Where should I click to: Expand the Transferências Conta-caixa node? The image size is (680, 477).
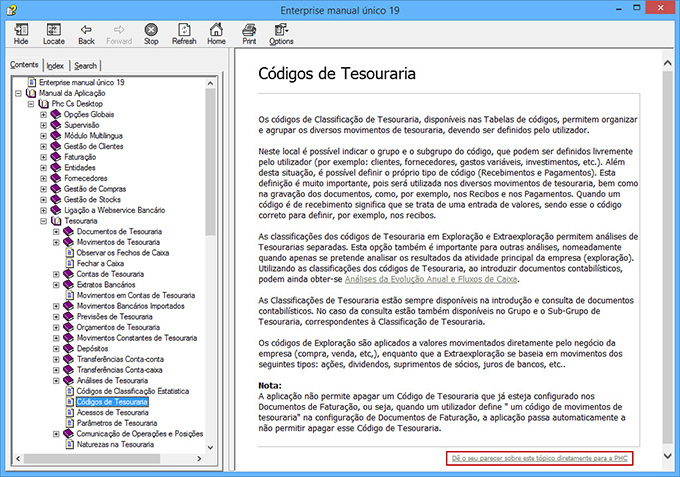pyautogui.click(x=56, y=370)
